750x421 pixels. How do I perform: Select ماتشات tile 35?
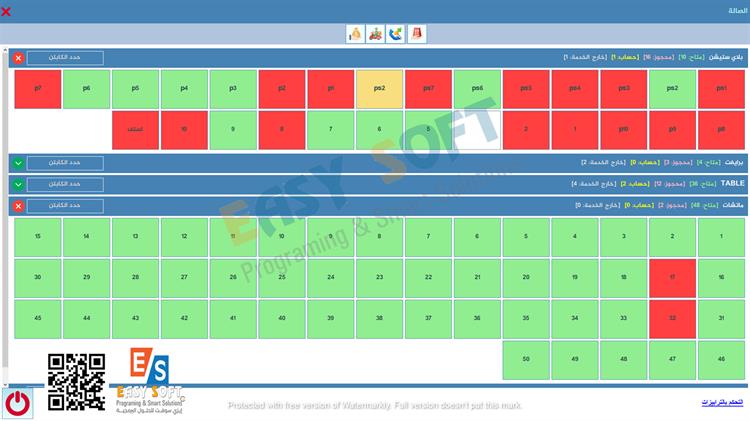tap(526, 319)
